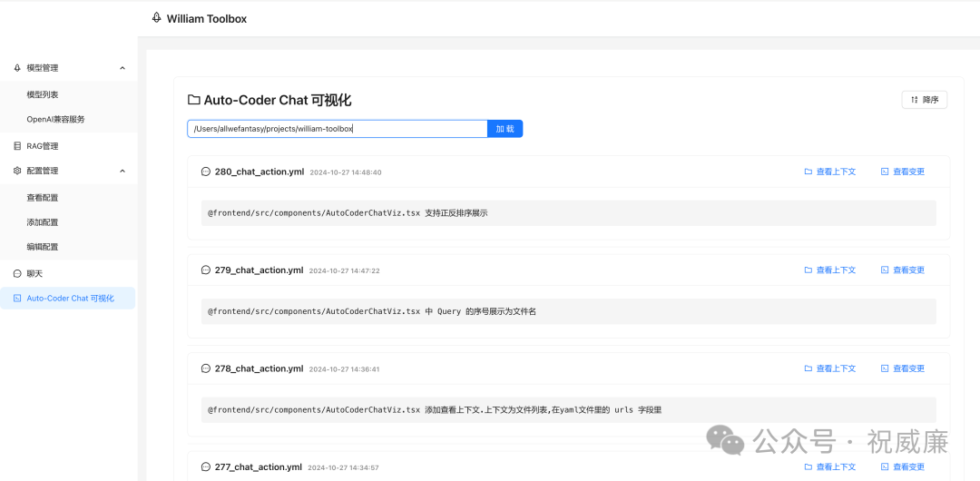Viewport: 980px width, 481px height.
Task: Click the 277_chat_action.yml file name
Action: (x=260, y=466)
